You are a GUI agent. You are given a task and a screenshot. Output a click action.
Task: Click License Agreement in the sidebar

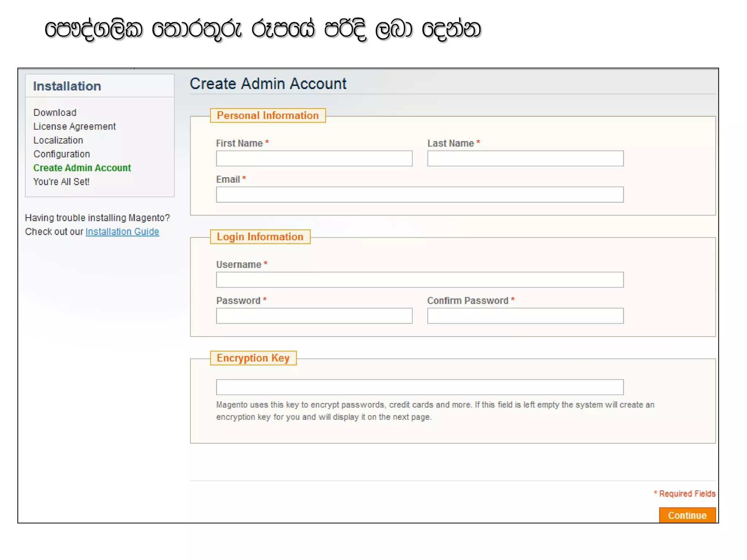[74, 127]
